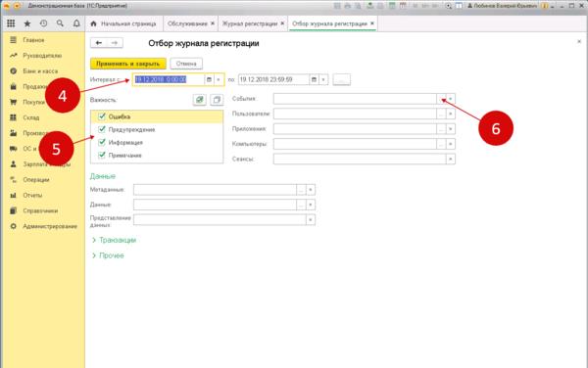Click the uncheck all importance boxes icon
Viewport: 588px width, 368px height.
[217, 100]
